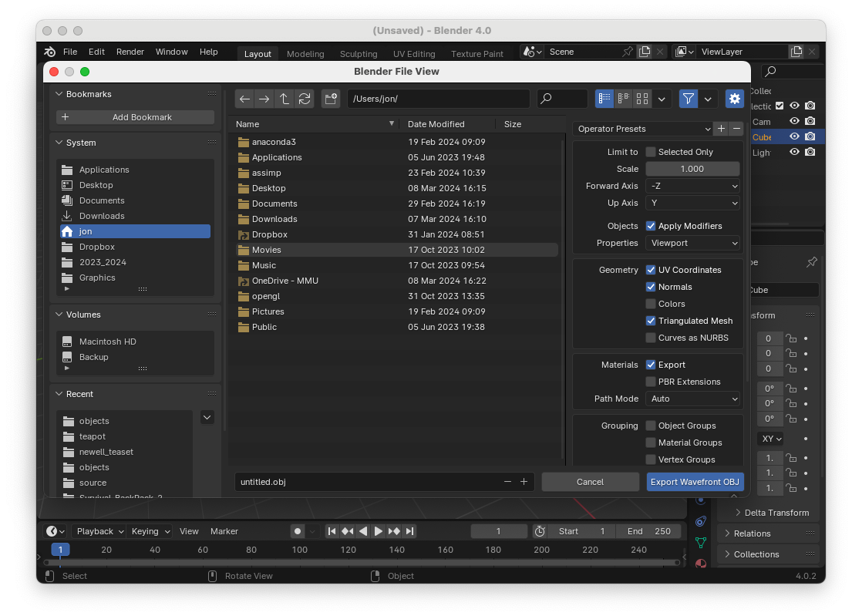Toggle the file filter funnel icon
The image size is (852, 616).
[688, 99]
